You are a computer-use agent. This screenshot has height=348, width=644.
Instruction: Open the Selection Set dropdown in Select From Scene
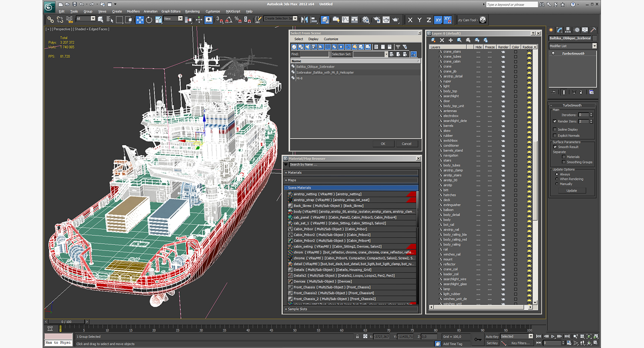tap(386, 54)
